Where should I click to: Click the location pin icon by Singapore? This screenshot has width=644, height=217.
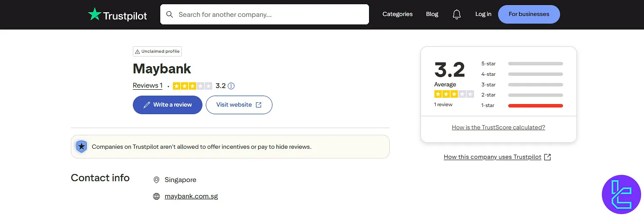[x=156, y=180]
